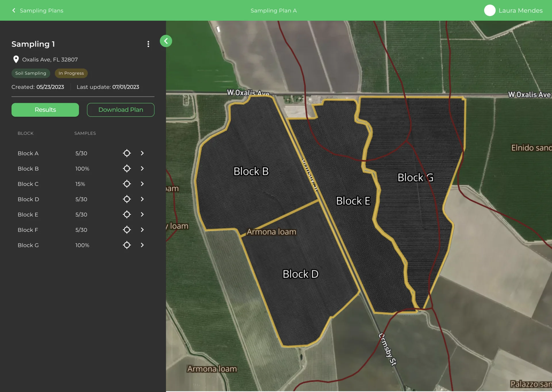Image resolution: width=552 pixels, height=392 pixels.
Task: Expand Block D row details
Action: pos(142,199)
